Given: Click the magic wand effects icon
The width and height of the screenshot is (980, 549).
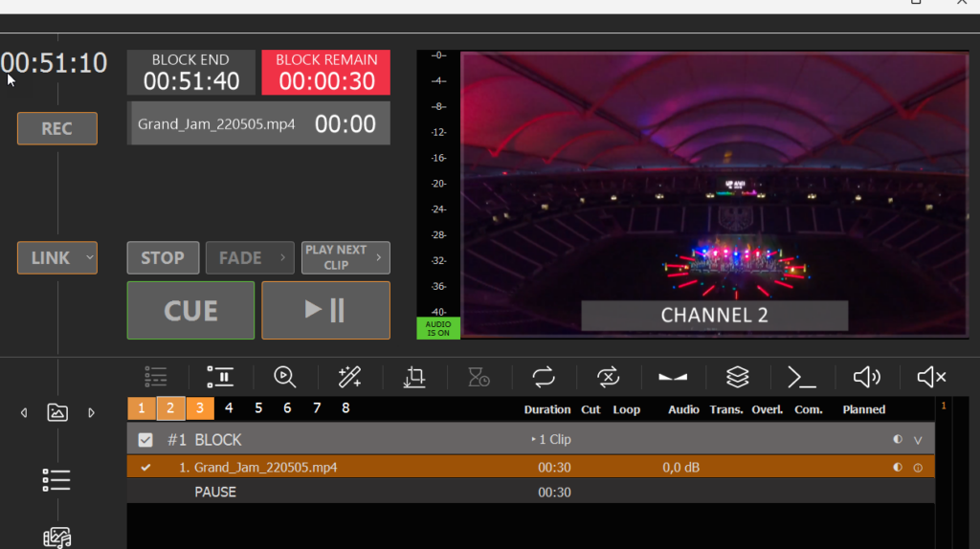Looking at the screenshot, I should [x=349, y=377].
